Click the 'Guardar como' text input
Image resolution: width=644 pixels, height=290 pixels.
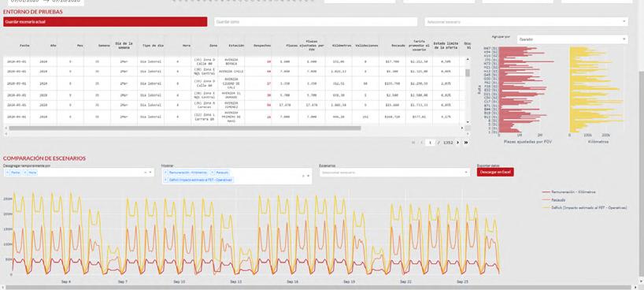[x=316, y=22]
